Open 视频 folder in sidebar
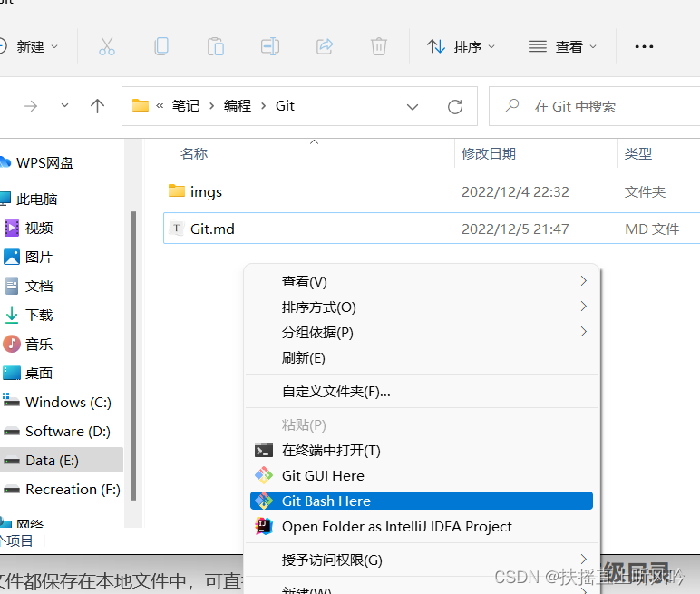Screen dimensions: 700x594 [39, 228]
